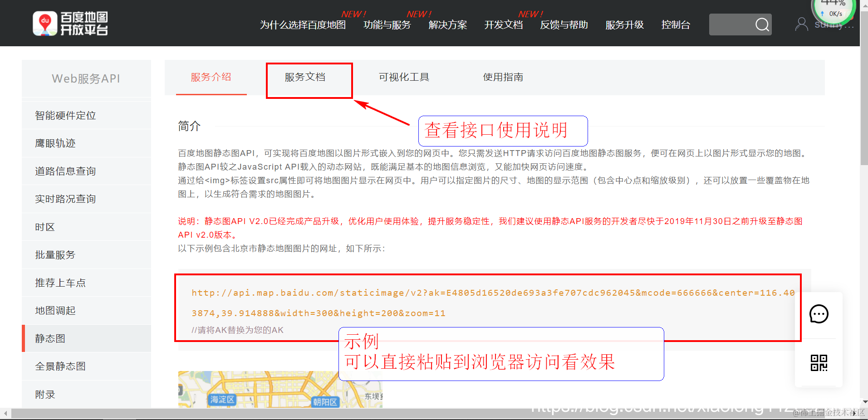
Task: Open 反馈与帮助 menu
Action: point(564,25)
